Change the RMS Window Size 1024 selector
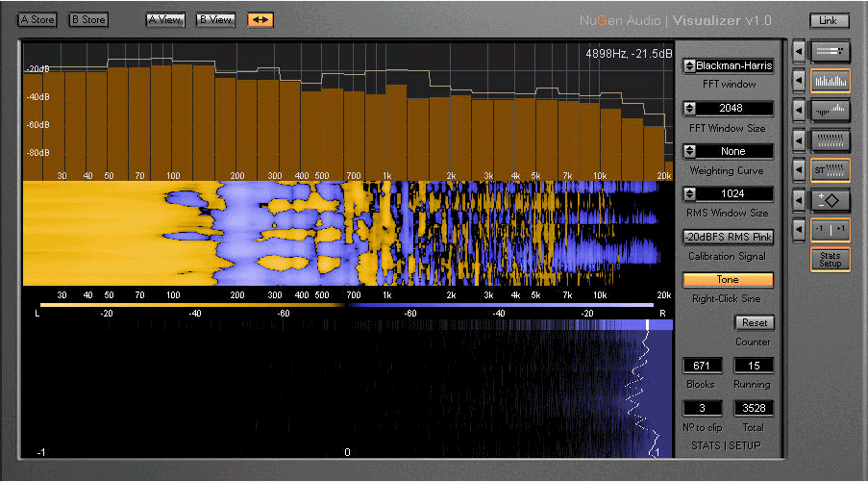The height and width of the screenshot is (482, 868). pyautogui.click(x=733, y=193)
